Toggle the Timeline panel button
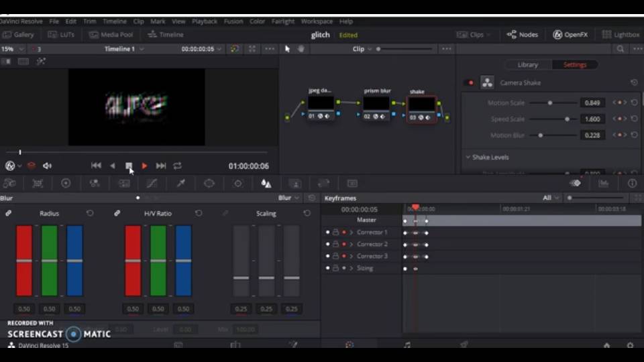 166,35
